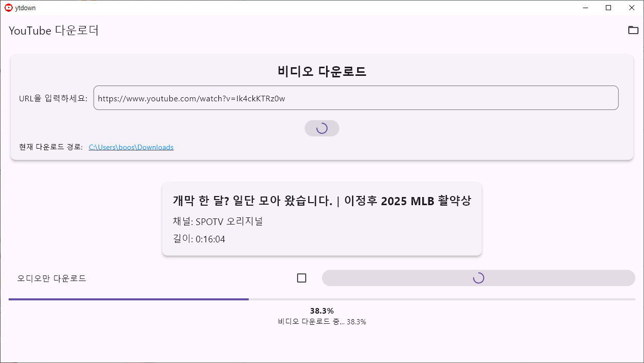This screenshot has width=644, height=363.
Task: Click the URL을 입력하세요 label
Action: coord(53,98)
